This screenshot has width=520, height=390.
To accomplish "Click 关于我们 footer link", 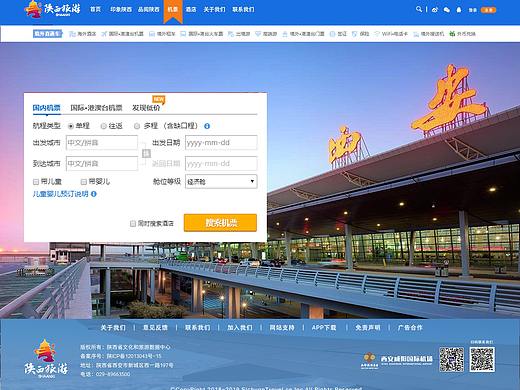I will pos(113,328).
